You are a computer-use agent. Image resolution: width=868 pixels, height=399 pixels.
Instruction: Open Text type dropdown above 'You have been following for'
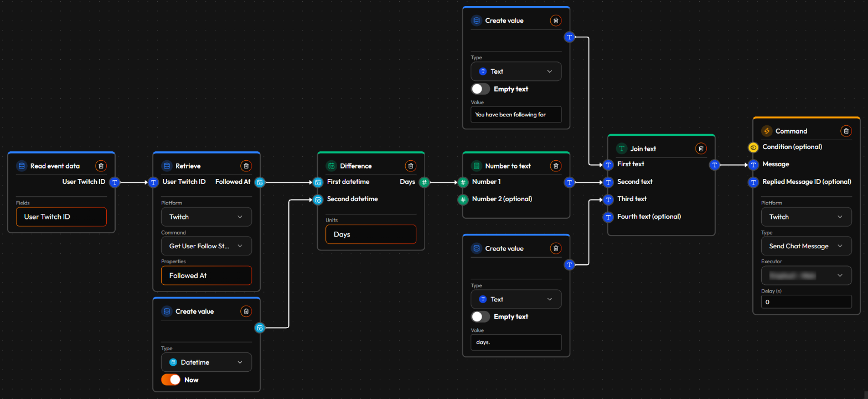(x=516, y=71)
